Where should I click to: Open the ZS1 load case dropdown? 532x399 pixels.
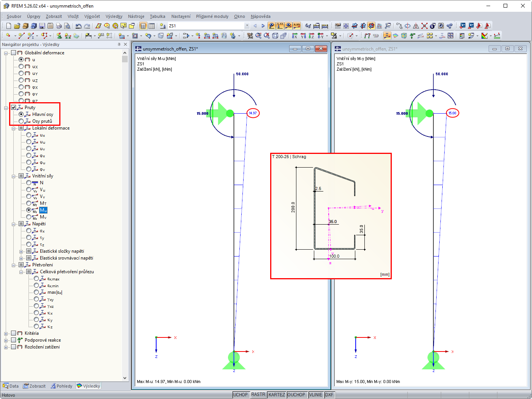[x=247, y=26]
